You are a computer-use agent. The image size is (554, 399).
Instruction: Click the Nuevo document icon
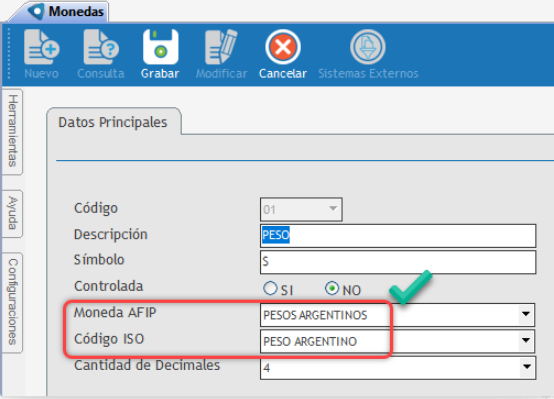coord(42,47)
